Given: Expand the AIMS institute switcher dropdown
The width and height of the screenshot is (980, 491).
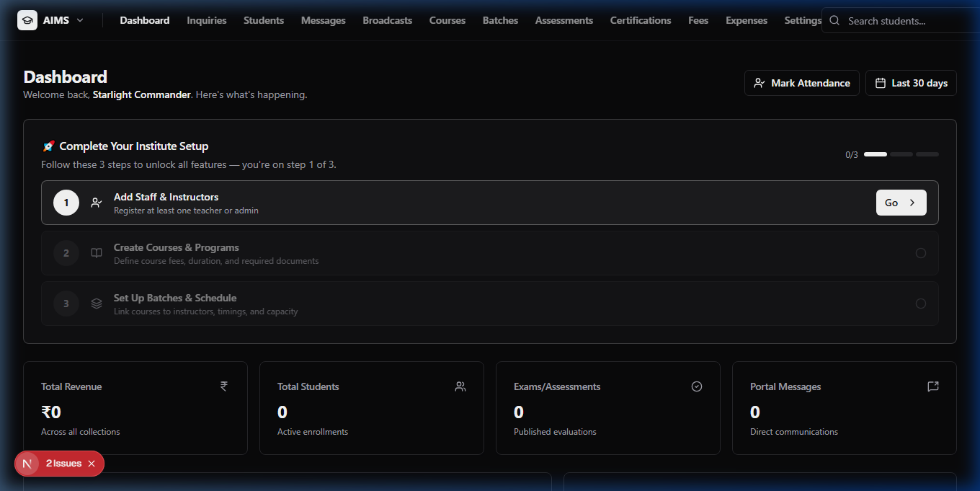Looking at the screenshot, I should coord(80,20).
